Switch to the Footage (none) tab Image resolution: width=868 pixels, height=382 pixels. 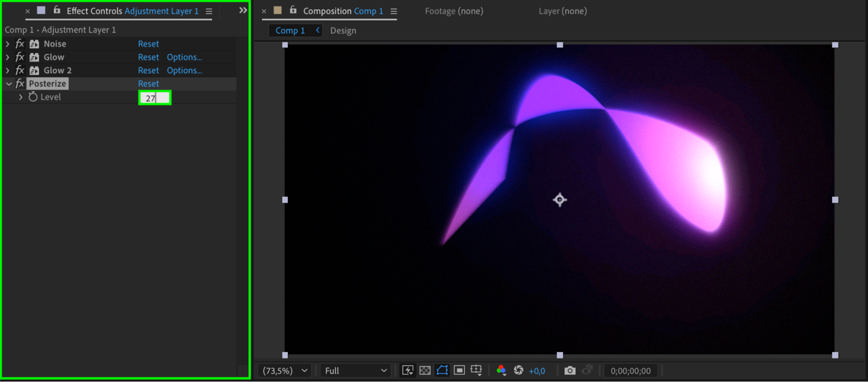coord(454,11)
